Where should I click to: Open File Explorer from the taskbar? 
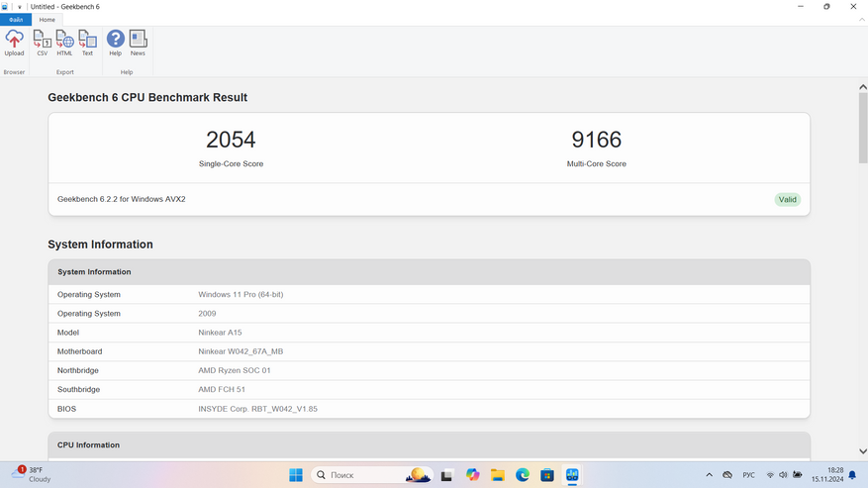(x=497, y=475)
